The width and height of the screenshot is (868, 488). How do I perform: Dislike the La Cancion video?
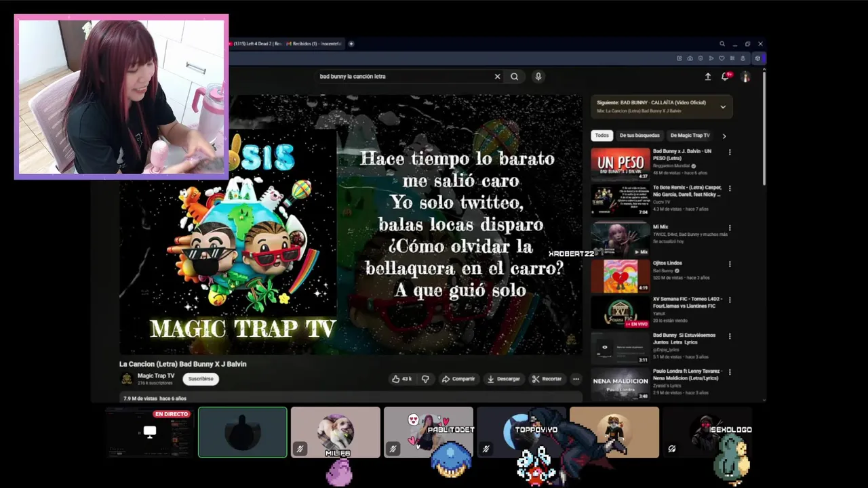[425, 379]
